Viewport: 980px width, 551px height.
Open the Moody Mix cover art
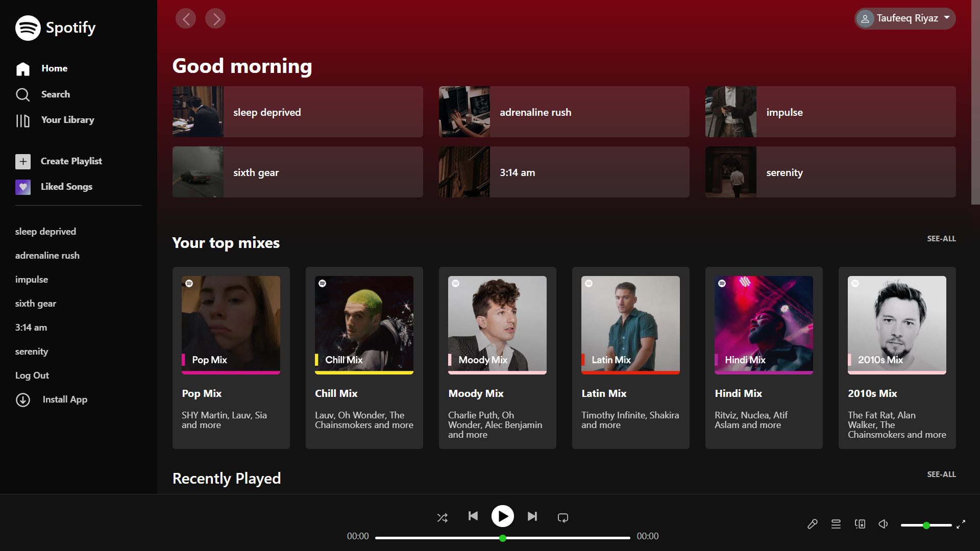click(x=498, y=325)
